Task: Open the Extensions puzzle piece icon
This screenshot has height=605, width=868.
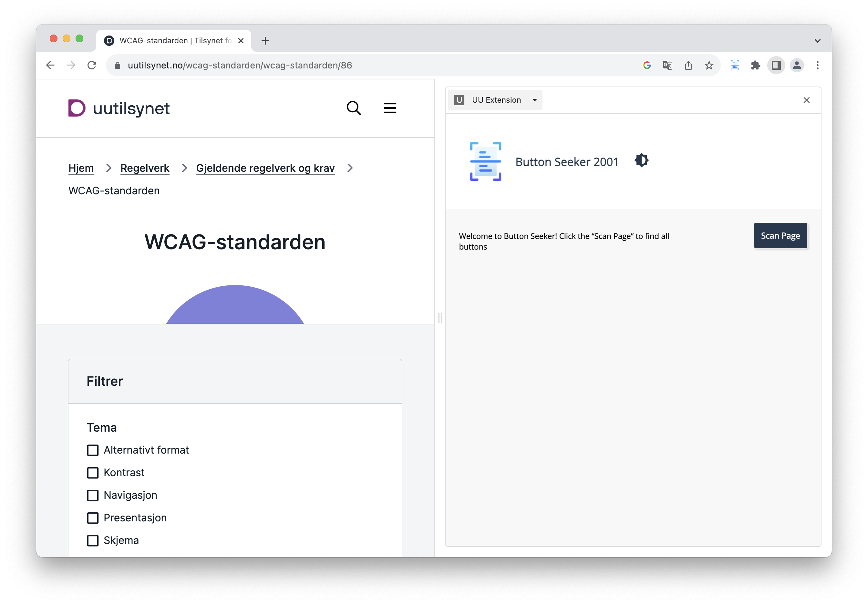Action: click(x=755, y=65)
